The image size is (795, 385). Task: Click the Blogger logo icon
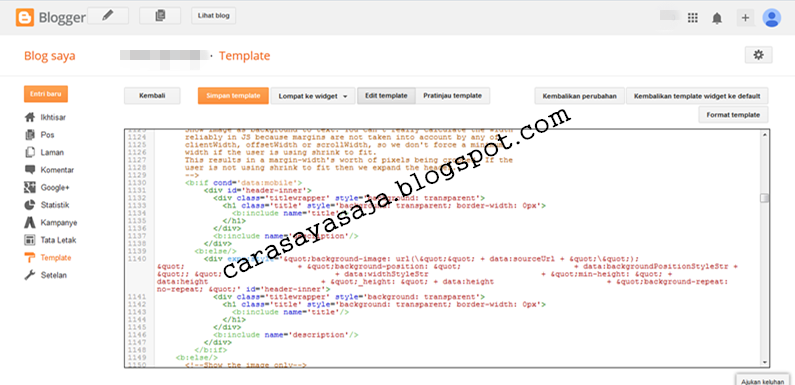pyautogui.click(x=25, y=17)
